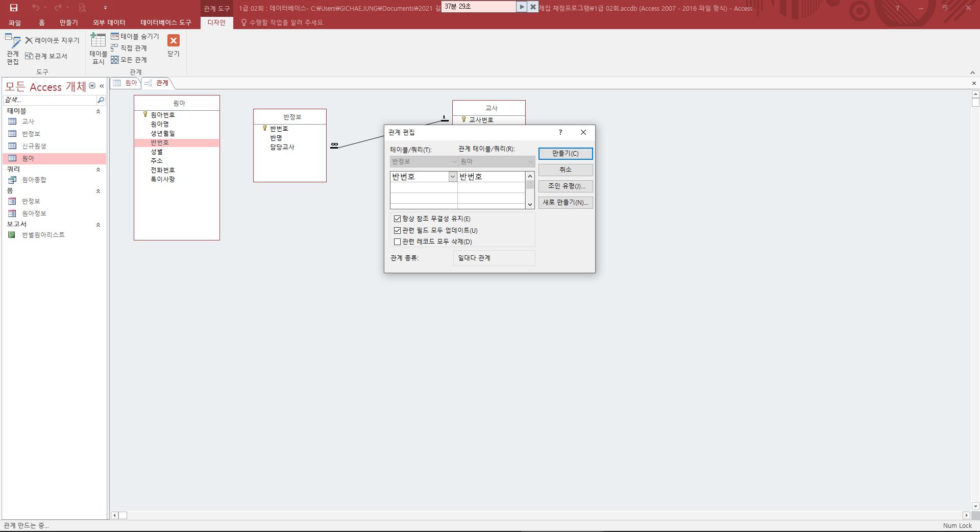The width and height of the screenshot is (980, 532).
Task: Click the 테이블 표시 (Show Table) icon
Action: 98,49
